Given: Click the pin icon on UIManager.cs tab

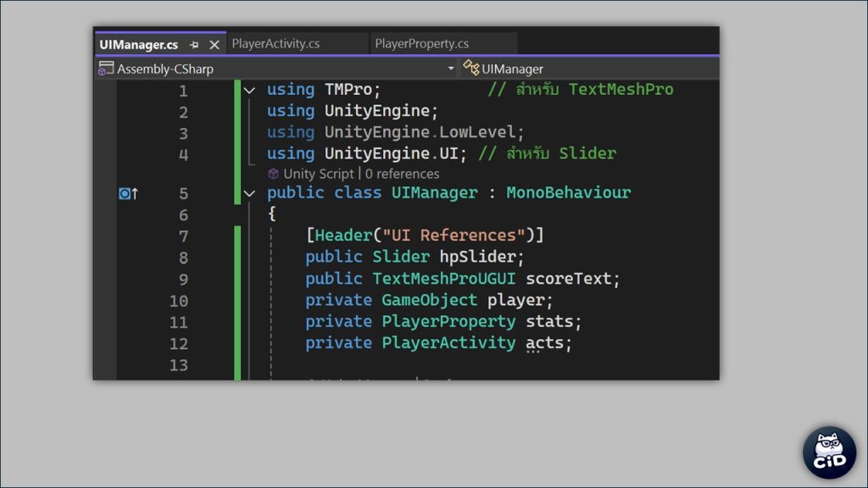Looking at the screenshot, I should click(x=194, y=45).
